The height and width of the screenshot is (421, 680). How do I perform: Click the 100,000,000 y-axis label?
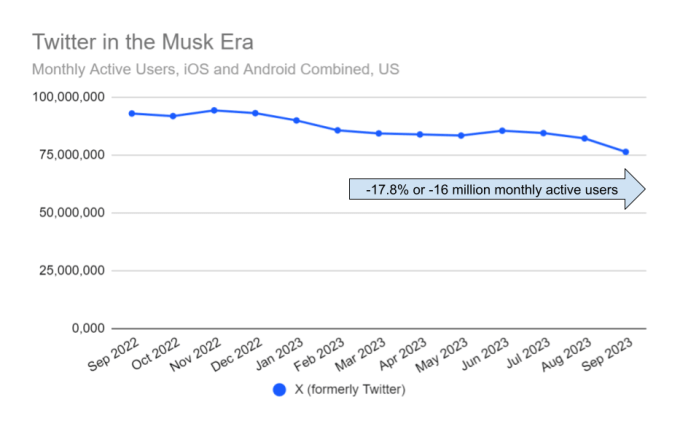pos(68,97)
